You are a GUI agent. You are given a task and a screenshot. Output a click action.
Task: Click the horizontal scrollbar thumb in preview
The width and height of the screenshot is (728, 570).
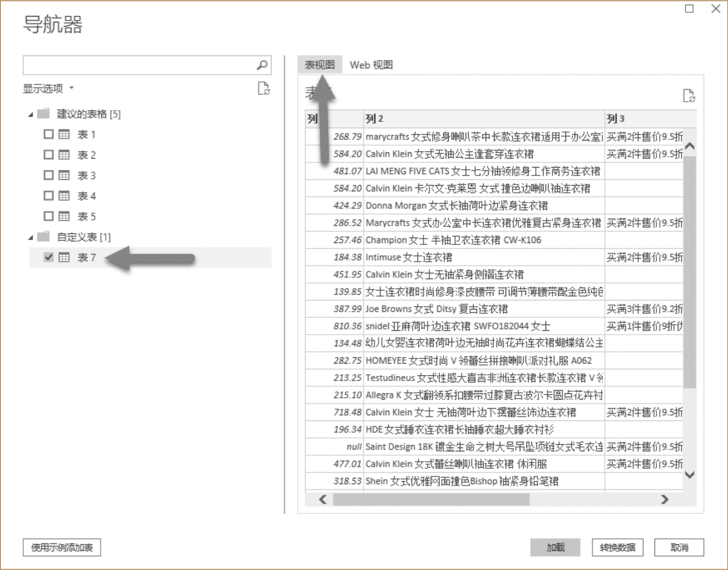[431, 500]
